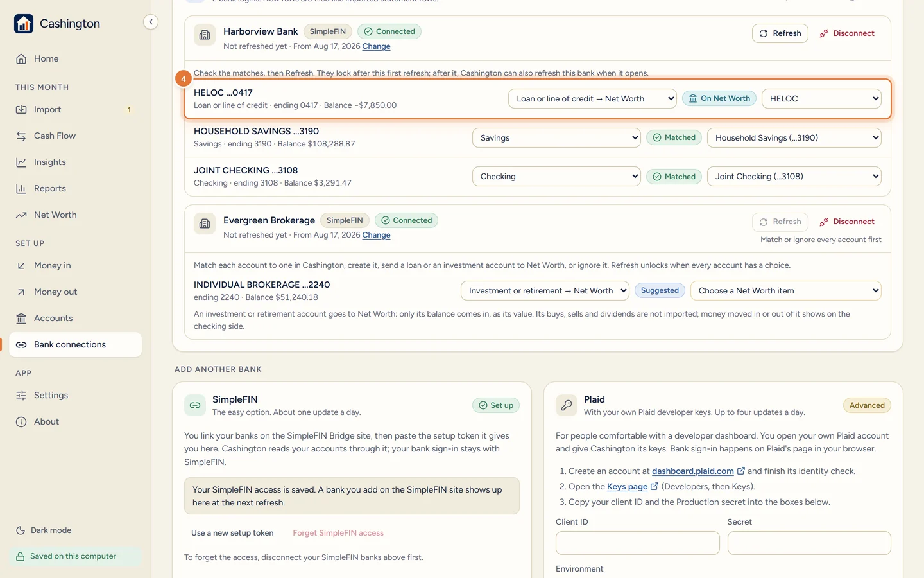Click the Cash Flow arrows icon

(21, 136)
